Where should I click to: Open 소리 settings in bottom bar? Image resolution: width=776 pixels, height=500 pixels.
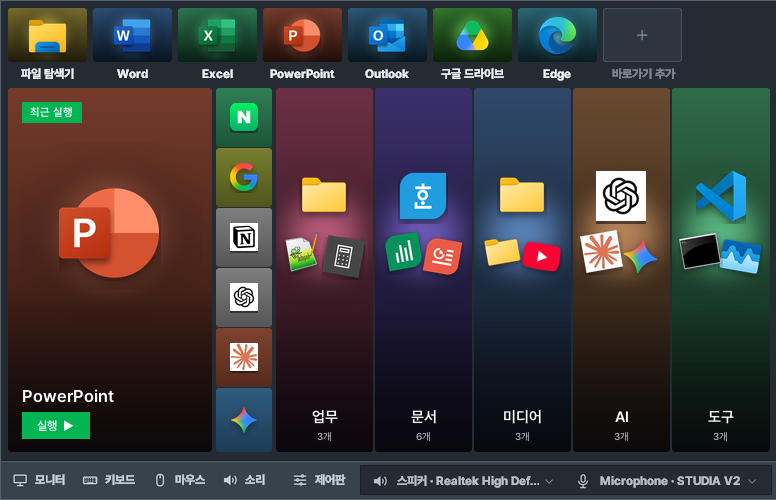(x=244, y=480)
